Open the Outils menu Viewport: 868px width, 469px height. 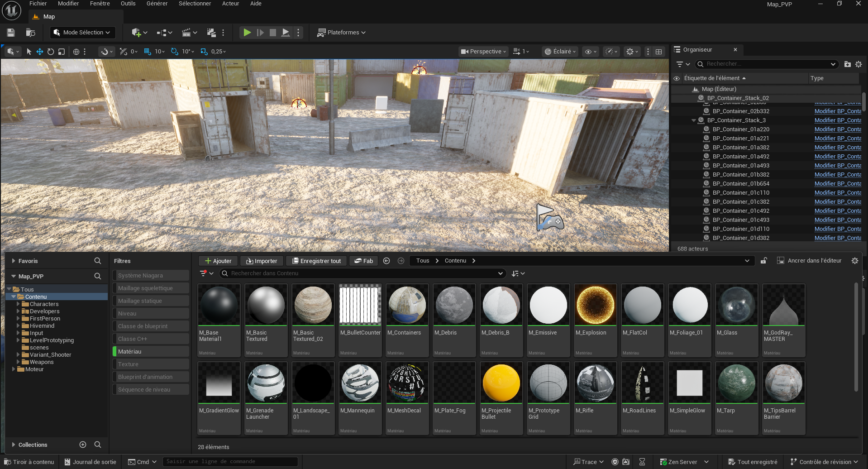(x=128, y=4)
